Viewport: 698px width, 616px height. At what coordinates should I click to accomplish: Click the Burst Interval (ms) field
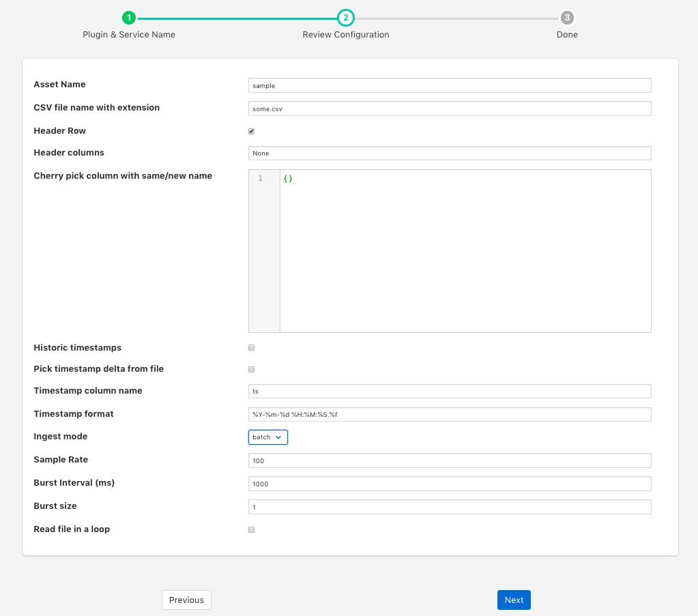[450, 484]
